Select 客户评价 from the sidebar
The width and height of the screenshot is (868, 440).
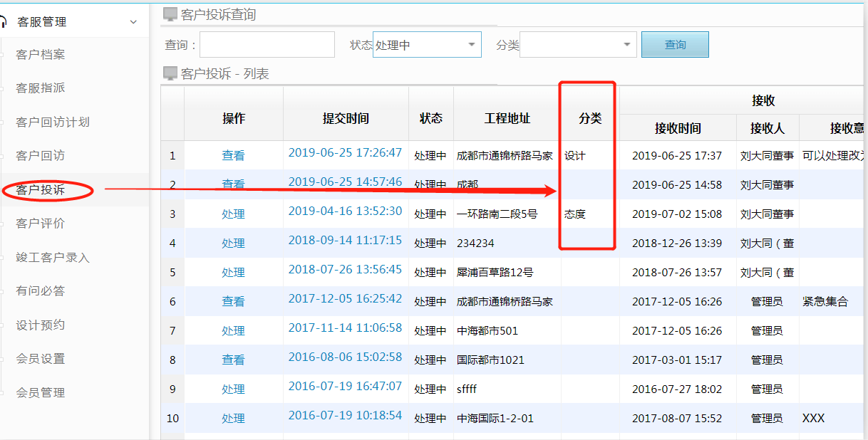41,224
